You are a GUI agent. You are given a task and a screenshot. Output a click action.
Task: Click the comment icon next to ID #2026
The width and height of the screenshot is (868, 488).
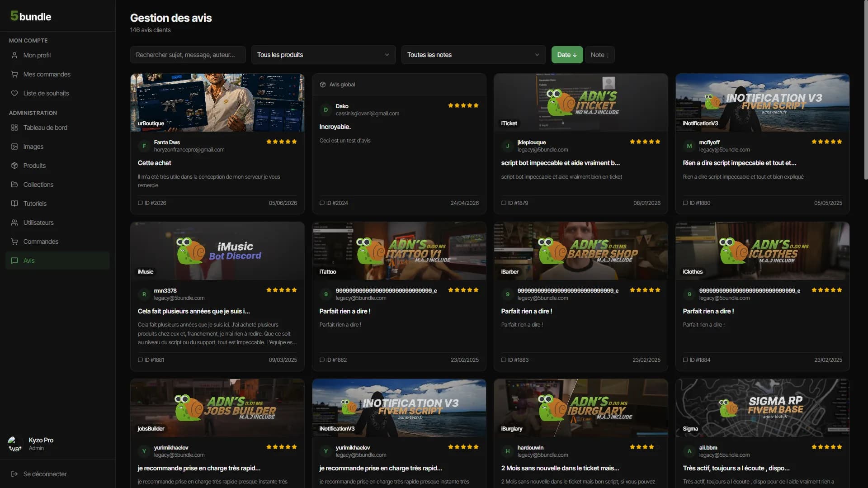tap(140, 203)
